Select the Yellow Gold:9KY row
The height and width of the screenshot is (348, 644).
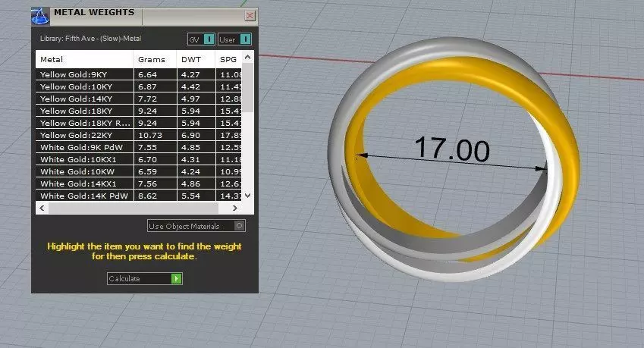[139, 74]
